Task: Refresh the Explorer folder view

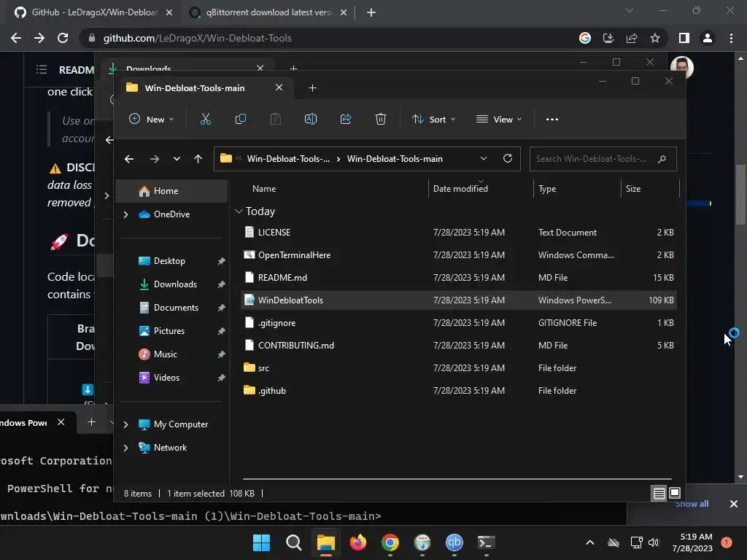Action: [508, 158]
